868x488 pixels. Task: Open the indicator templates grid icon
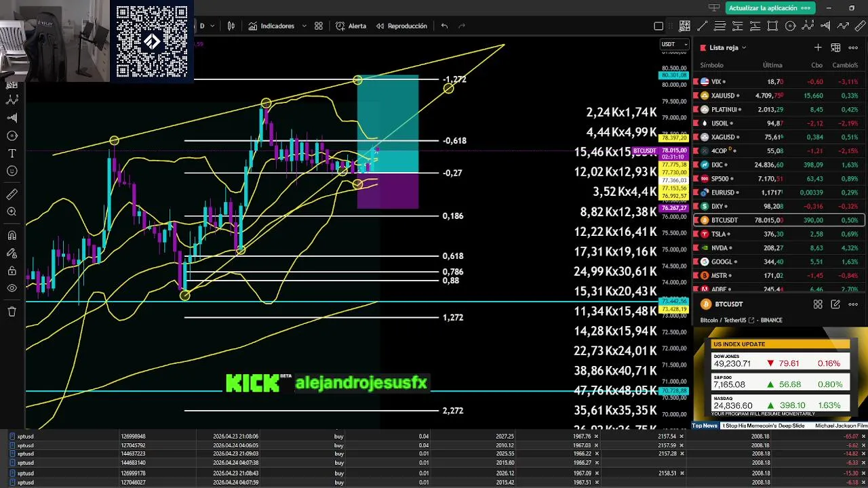319,26
